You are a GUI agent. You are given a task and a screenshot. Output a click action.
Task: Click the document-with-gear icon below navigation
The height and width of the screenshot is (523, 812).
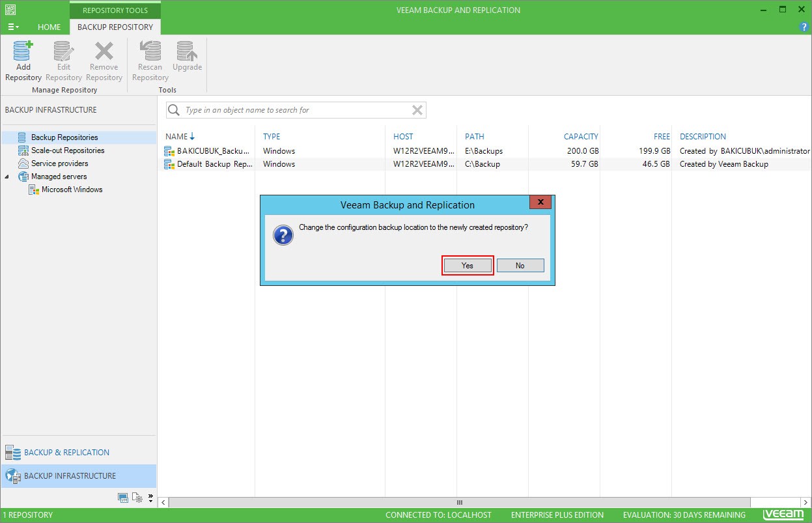(x=137, y=498)
